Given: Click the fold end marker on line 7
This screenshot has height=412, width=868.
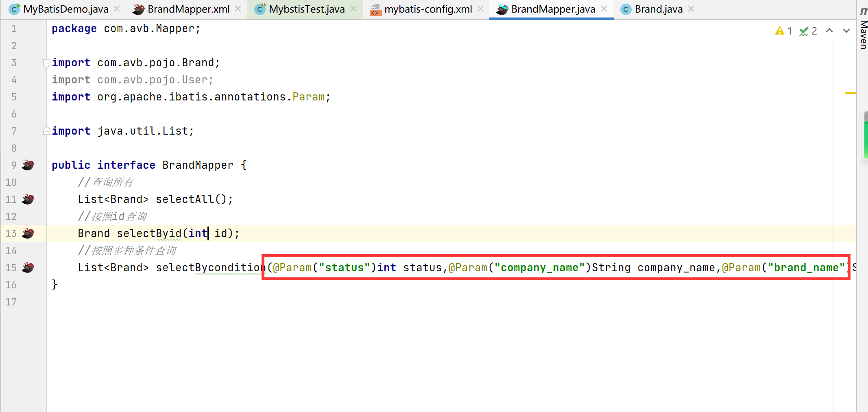Looking at the screenshot, I should (46, 131).
